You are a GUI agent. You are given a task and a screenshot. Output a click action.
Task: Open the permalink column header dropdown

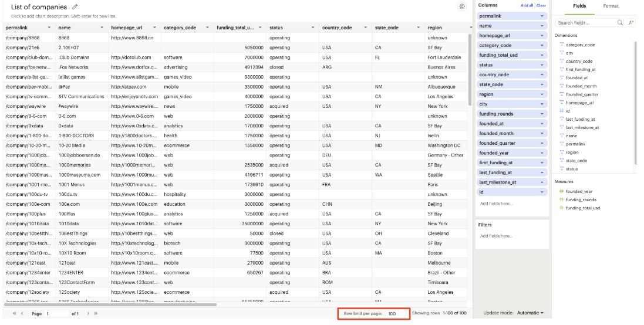point(49,28)
